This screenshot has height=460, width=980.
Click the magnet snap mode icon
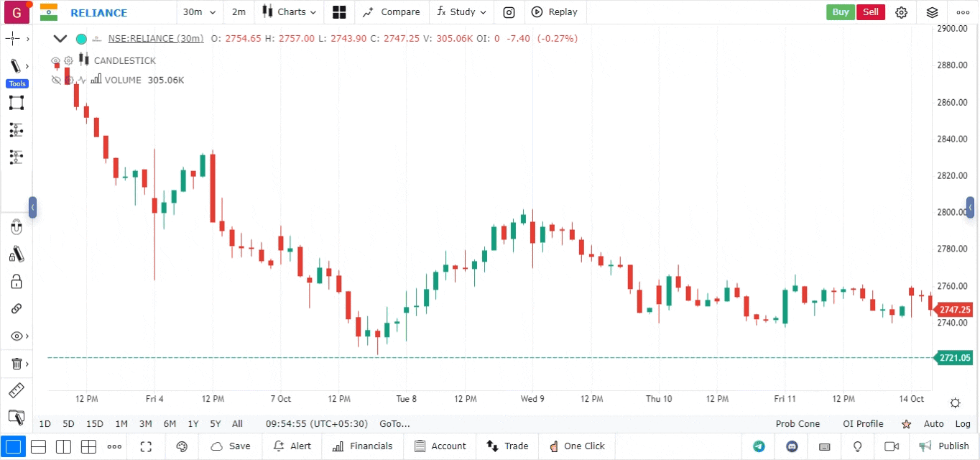coord(17,228)
